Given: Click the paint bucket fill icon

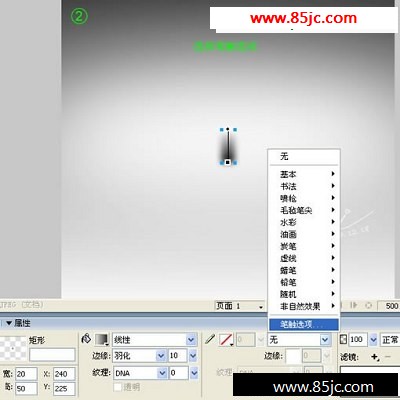Looking at the screenshot, I should 86,339.
